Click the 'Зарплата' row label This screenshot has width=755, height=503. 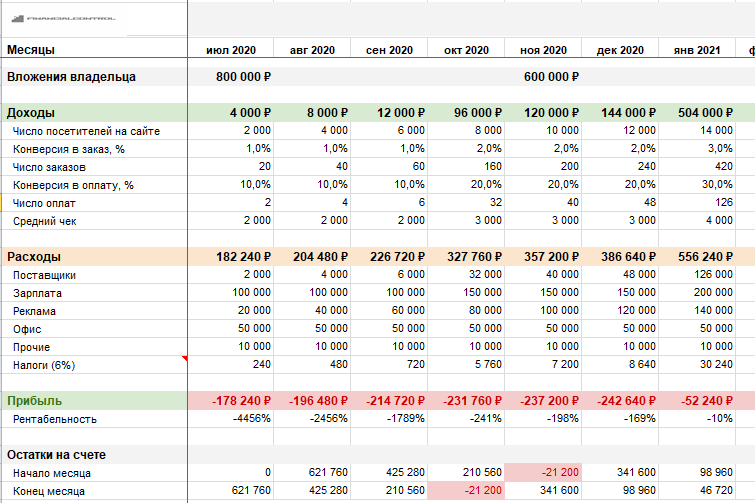pos(37,293)
